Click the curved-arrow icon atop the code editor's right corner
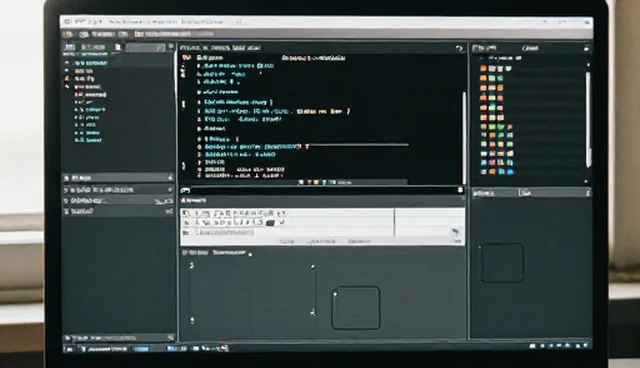This screenshot has width=640, height=368. point(460,49)
